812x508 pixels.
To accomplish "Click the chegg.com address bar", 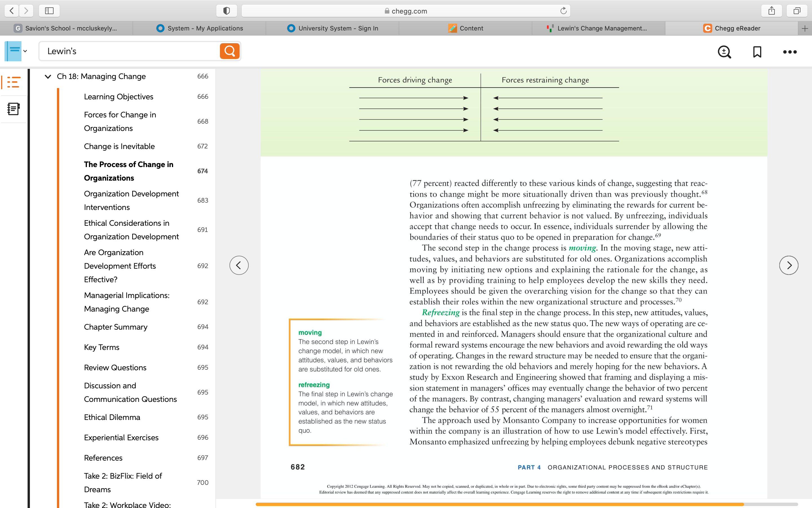I will [x=406, y=11].
